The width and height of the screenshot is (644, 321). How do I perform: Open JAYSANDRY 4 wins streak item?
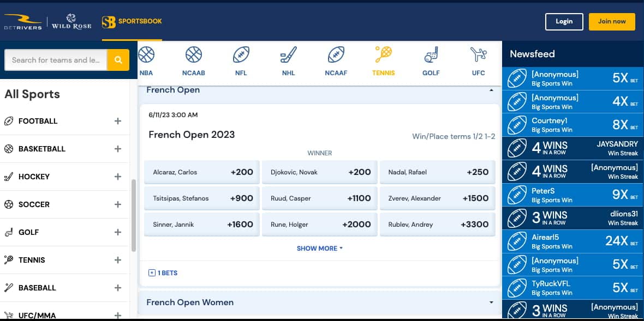click(x=573, y=148)
